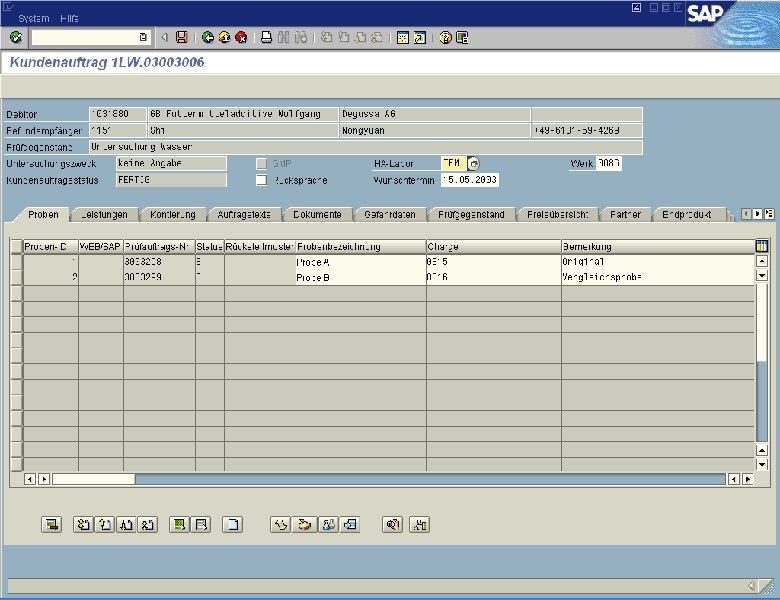The image size is (780, 600).
Task: Open table settings icon above Bemerkung column
Action: (x=762, y=246)
